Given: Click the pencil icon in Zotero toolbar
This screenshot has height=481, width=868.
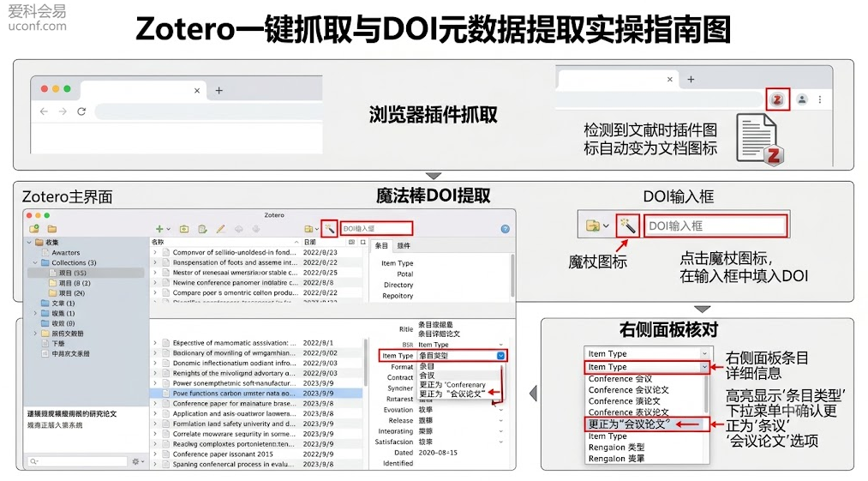Looking at the screenshot, I should pos(220,229).
